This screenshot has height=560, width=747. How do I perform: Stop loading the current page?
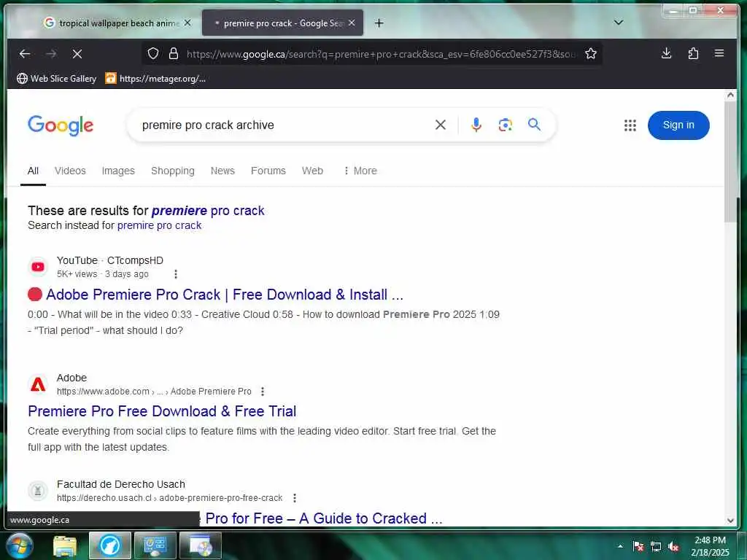[77, 54]
